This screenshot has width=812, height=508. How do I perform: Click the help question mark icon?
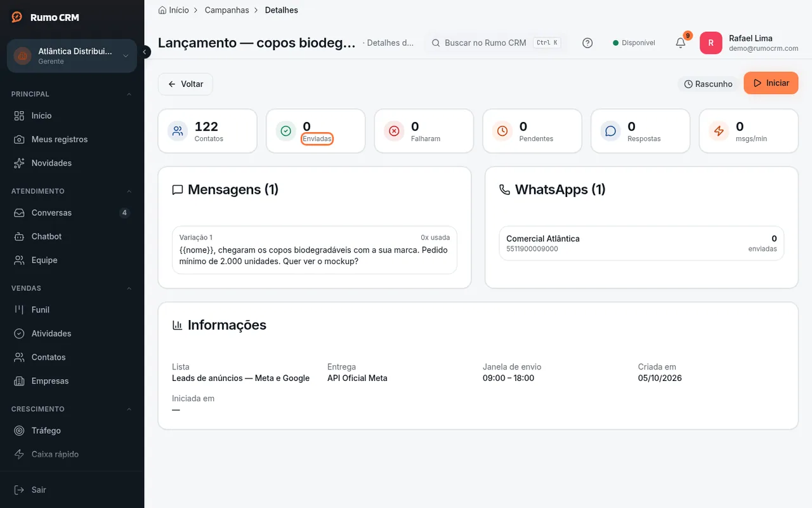point(587,43)
